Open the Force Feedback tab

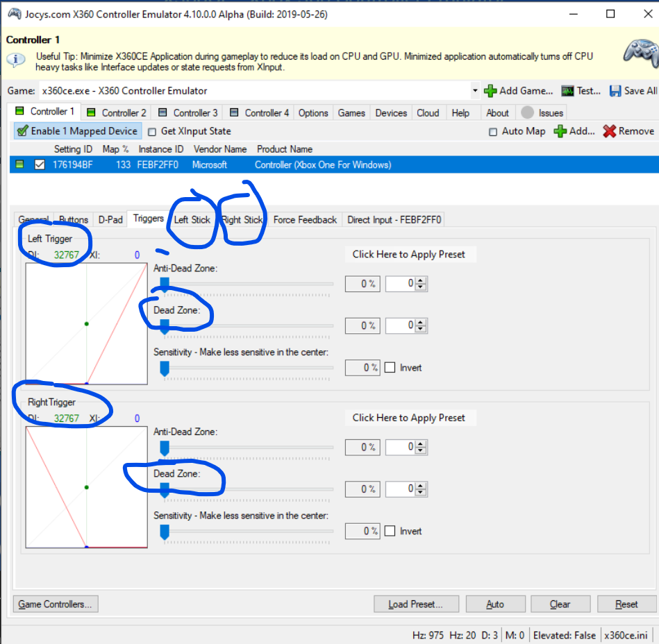305,220
